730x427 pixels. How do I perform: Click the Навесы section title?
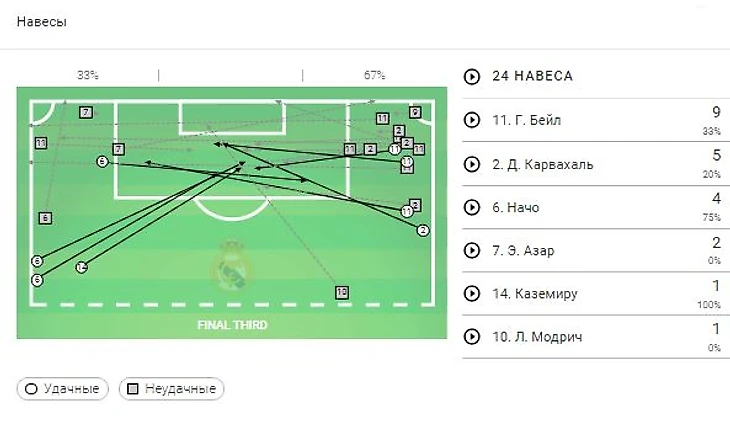point(42,22)
